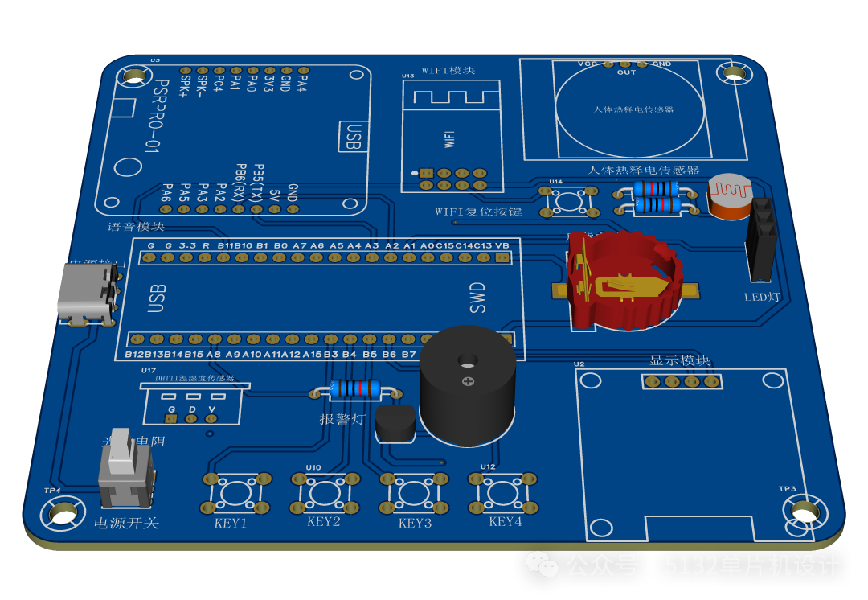This screenshot has height=600, width=868.
Task: Select the "PB5(TX)" pin label
Action: coord(258,183)
